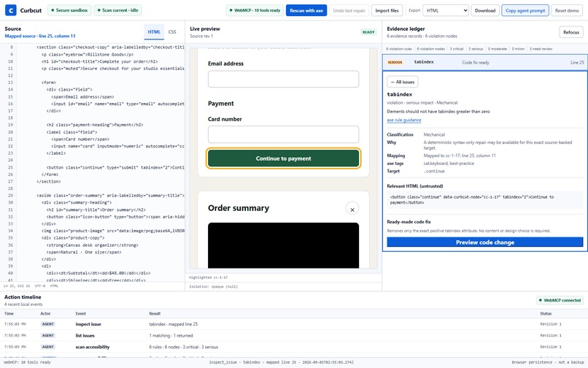
Task: Reset the demo
Action: pyautogui.click(x=567, y=10)
